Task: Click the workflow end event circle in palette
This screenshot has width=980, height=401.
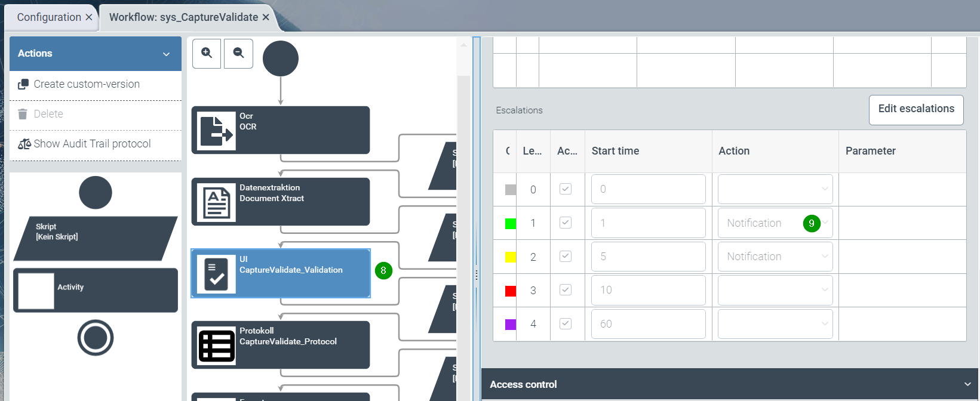Action: (96, 338)
